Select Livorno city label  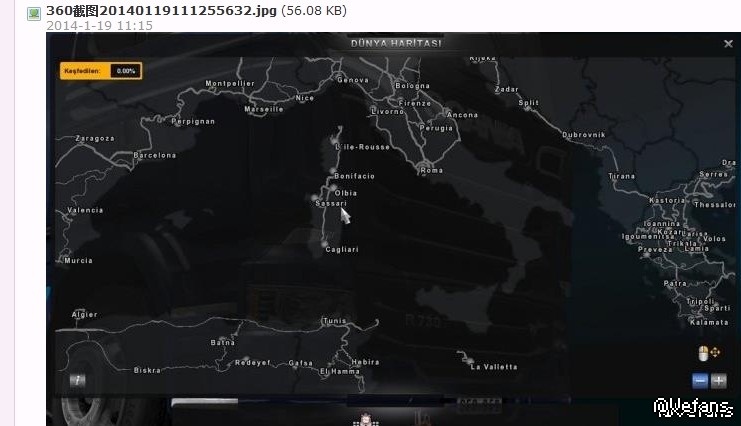tap(388, 112)
